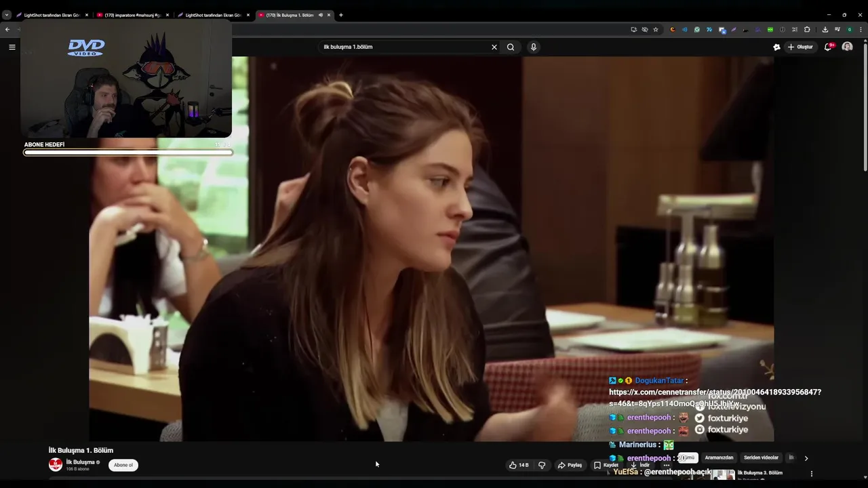868x488 pixels.
Task: Dislike the video with thumbs down
Action: coord(542,465)
